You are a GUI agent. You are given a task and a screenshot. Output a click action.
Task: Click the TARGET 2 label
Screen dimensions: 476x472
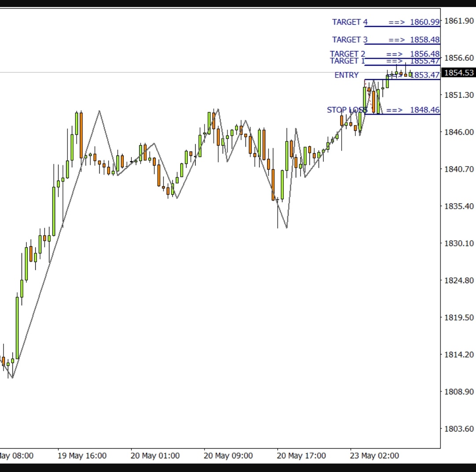[348, 54]
